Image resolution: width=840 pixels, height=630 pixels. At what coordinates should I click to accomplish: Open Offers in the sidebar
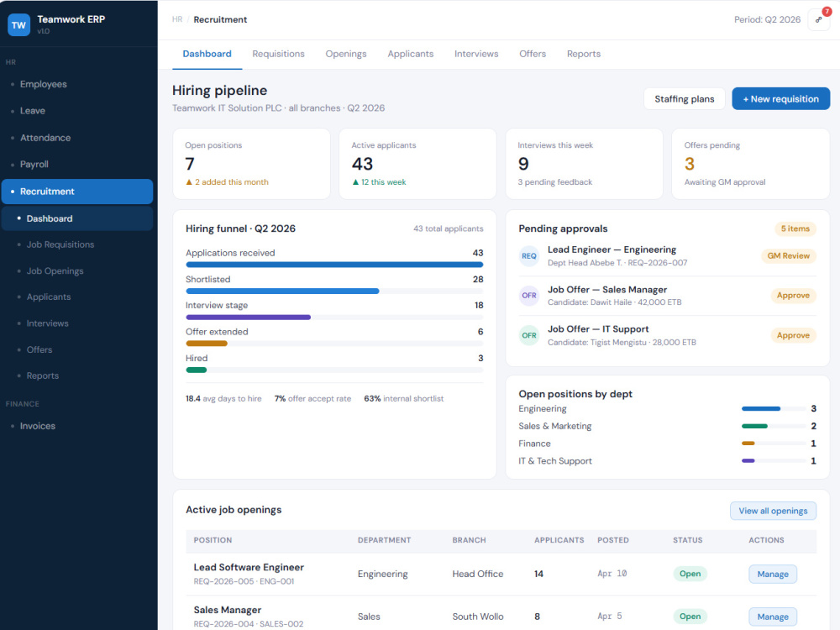pos(77,349)
